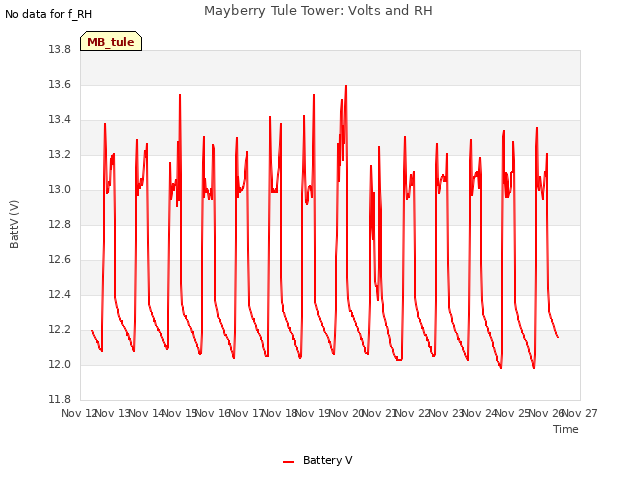Click the red Battery V legend swatch
This screenshot has width=640, height=480.
(289, 462)
